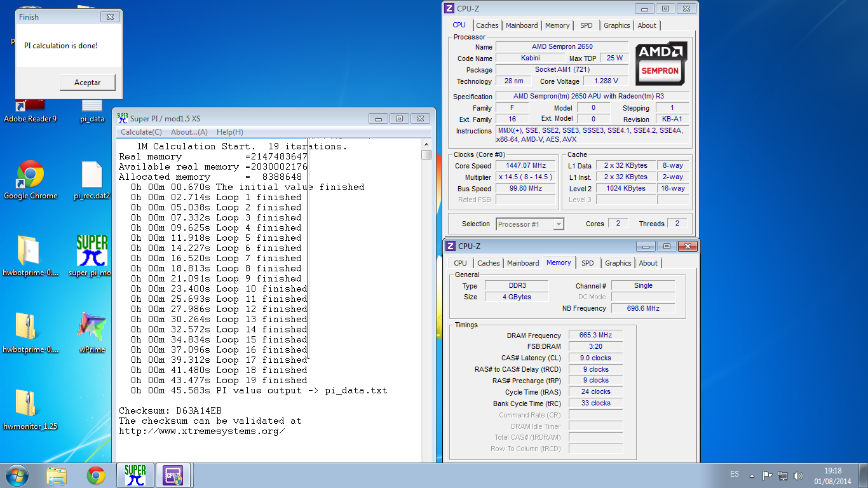Click the ES language indicator
The image size is (868, 488).
pos(735,475)
